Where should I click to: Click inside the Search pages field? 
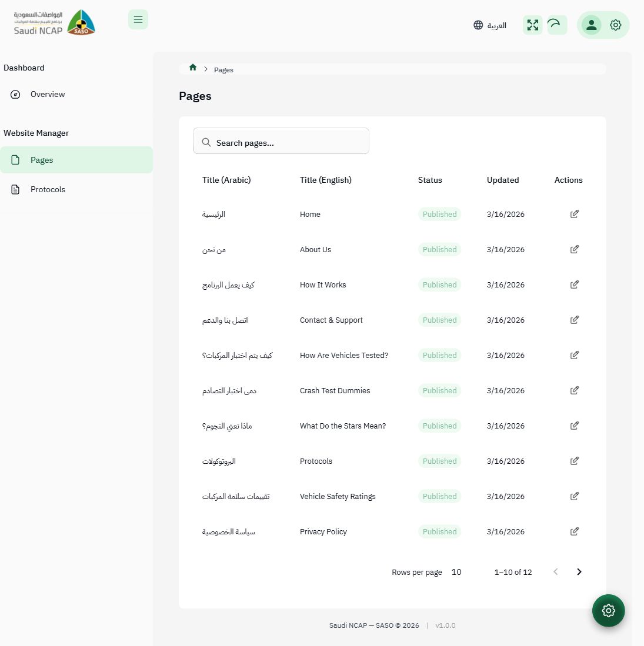(281, 141)
